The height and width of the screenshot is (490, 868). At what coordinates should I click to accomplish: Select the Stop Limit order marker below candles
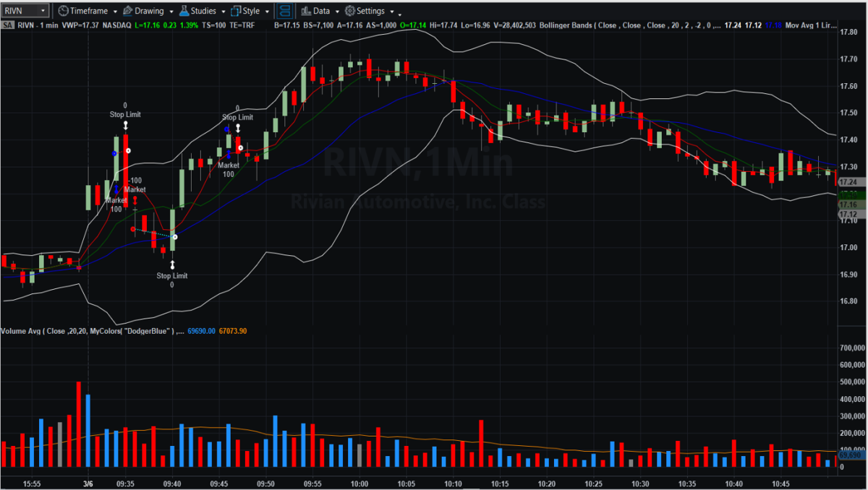tap(172, 275)
